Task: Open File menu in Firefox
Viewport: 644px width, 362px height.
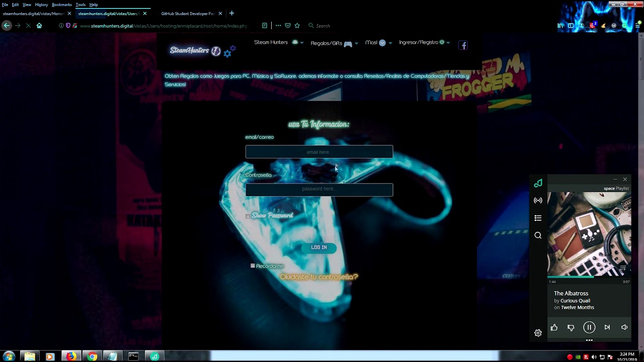Action: [5, 5]
